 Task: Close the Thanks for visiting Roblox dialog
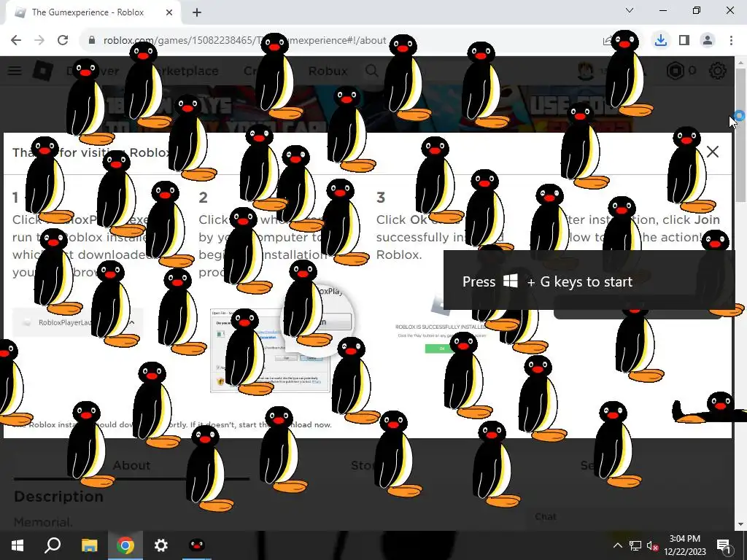coord(713,152)
